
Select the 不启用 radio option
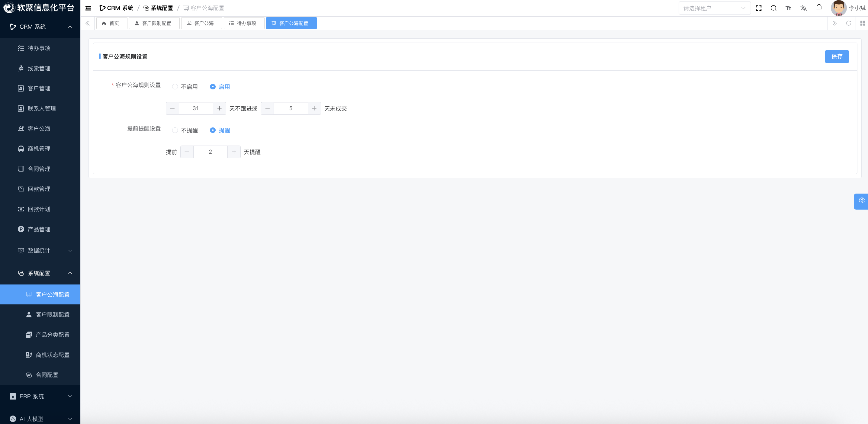point(175,87)
